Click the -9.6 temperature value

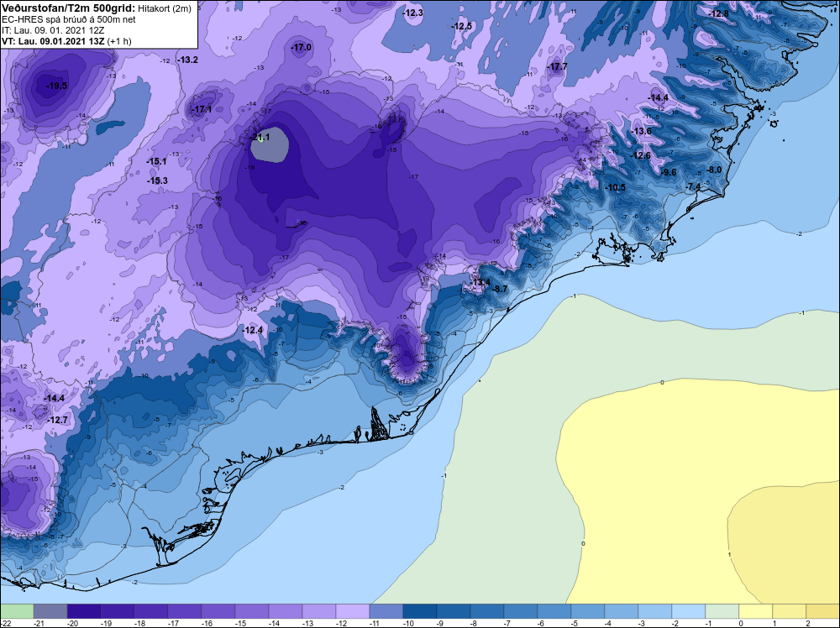pyautogui.click(x=669, y=172)
